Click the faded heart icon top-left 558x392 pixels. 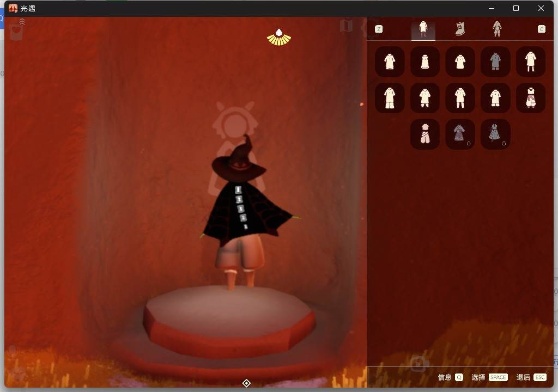coord(16,32)
